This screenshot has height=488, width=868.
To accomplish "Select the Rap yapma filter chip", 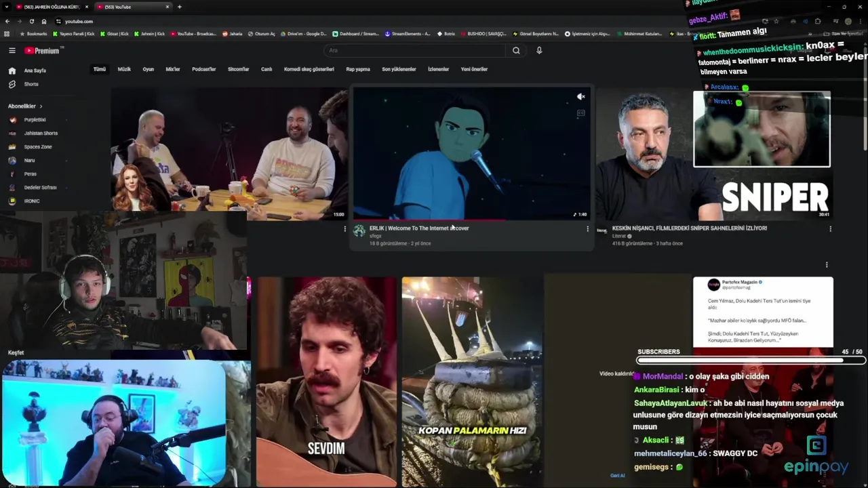I will pyautogui.click(x=358, y=69).
